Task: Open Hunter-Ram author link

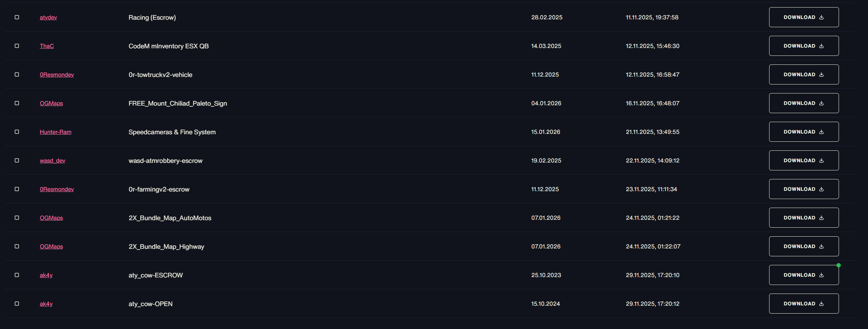Action: (56, 132)
